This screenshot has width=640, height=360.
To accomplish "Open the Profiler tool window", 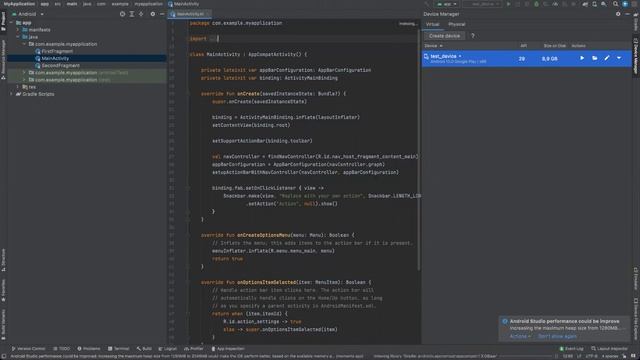I will [193, 349].
